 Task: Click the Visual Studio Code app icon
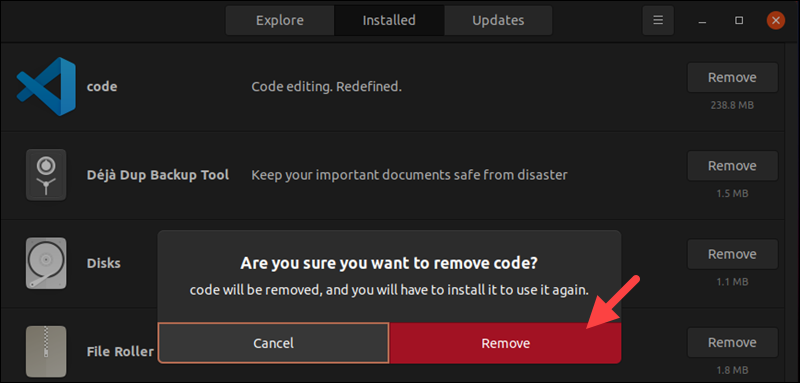pyautogui.click(x=46, y=87)
